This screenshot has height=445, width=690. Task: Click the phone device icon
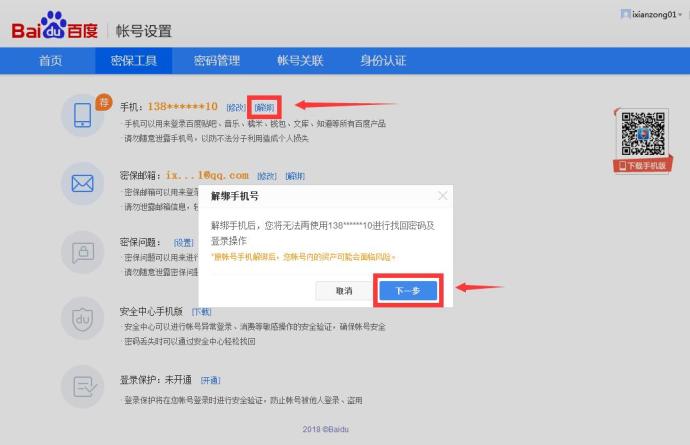[82, 115]
